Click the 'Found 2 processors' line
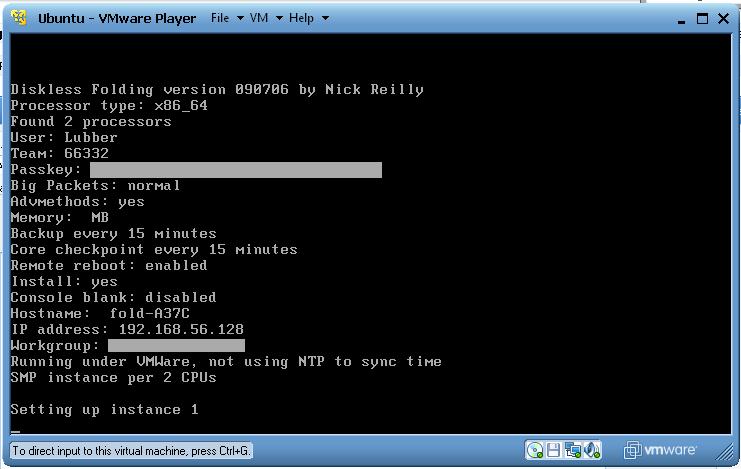The image size is (741, 469). pos(91,122)
